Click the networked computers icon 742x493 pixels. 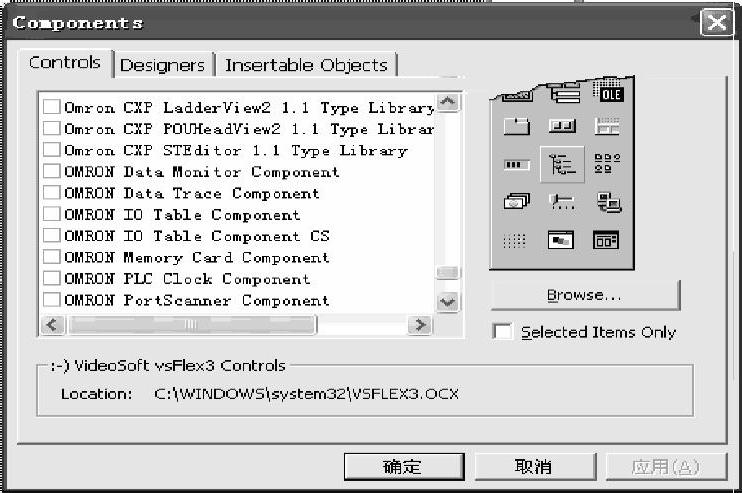(x=609, y=202)
